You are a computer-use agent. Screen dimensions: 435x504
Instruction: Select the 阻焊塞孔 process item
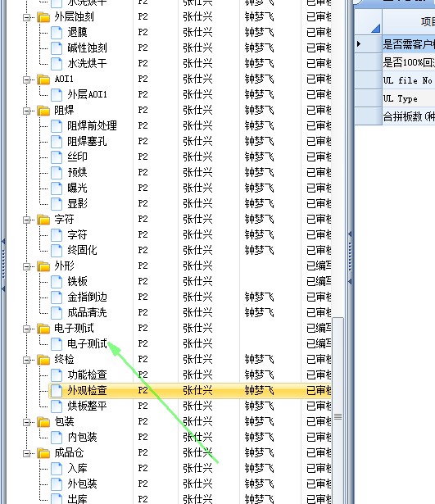87,142
